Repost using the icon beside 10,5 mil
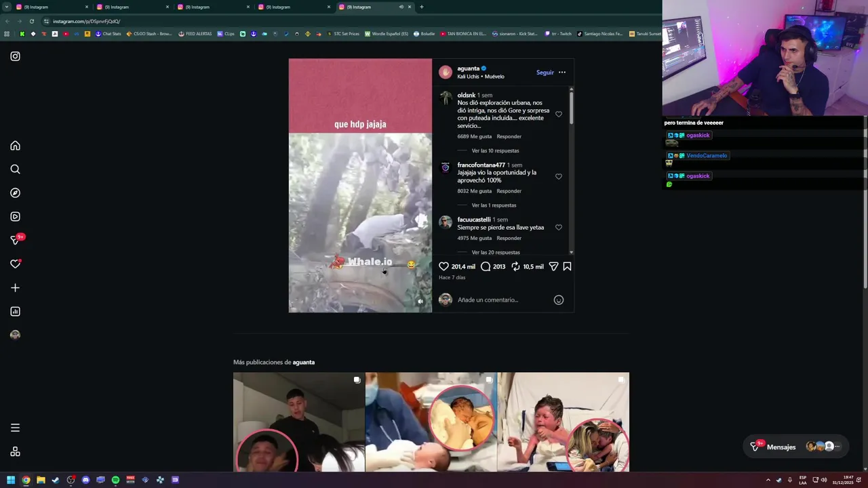The height and width of the screenshot is (488, 868). [x=515, y=266]
